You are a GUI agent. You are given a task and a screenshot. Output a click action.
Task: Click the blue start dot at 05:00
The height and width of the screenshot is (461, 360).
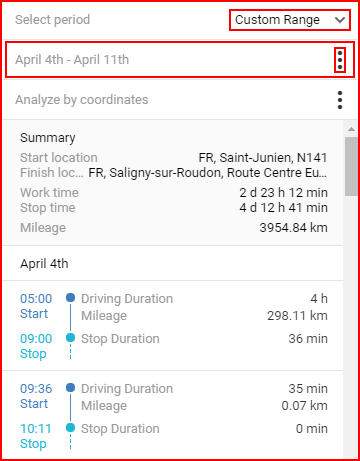(x=70, y=298)
